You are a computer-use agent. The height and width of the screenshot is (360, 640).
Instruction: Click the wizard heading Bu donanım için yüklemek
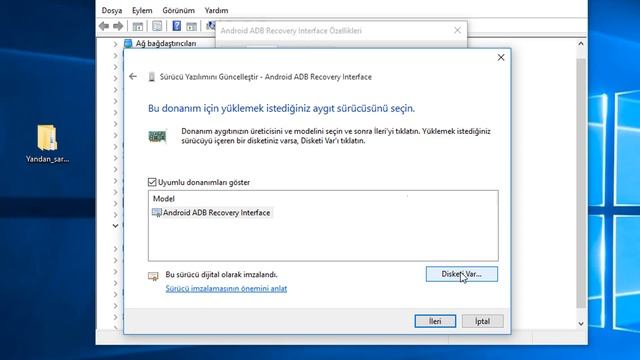(x=281, y=109)
